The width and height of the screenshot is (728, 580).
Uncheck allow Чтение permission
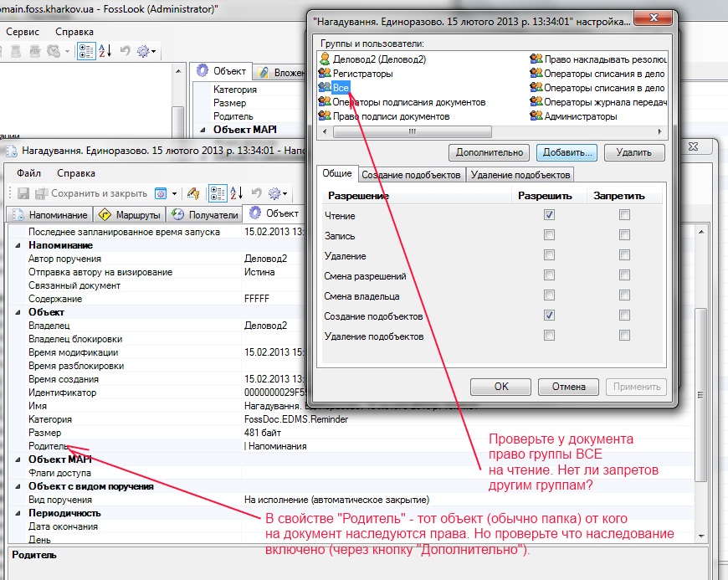[x=549, y=215]
